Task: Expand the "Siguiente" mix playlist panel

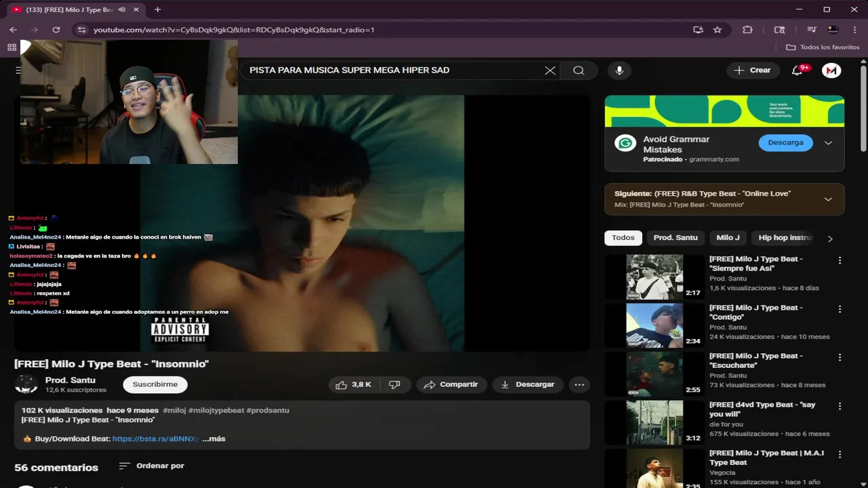Action: coord(828,199)
